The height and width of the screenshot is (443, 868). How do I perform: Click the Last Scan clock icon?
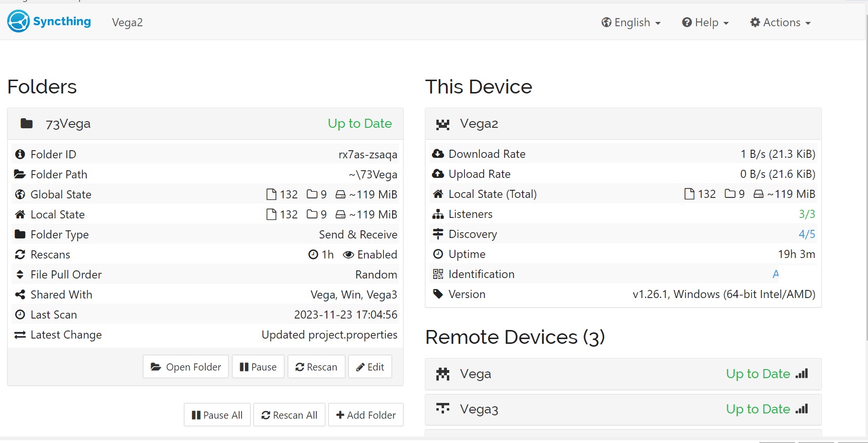[x=20, y=315]
